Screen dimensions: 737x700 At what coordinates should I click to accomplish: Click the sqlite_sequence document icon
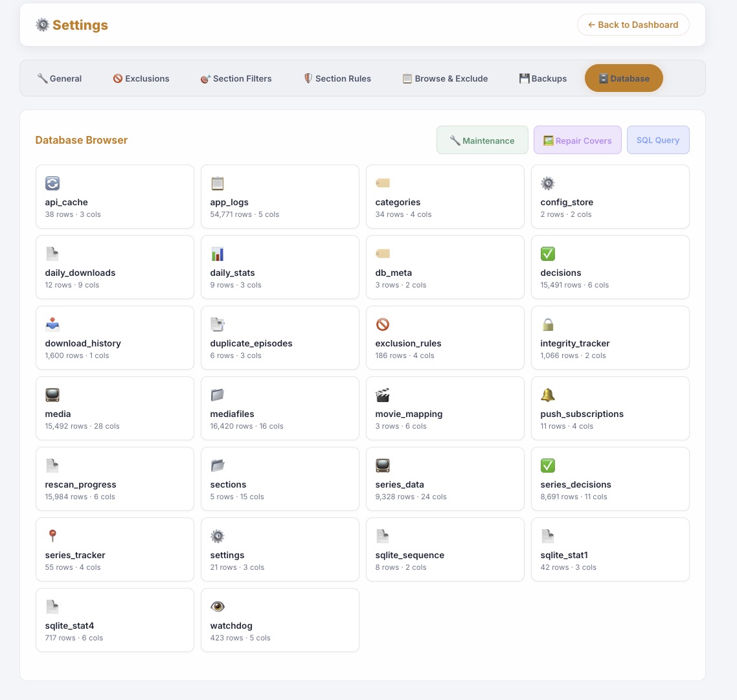(383, 536)
